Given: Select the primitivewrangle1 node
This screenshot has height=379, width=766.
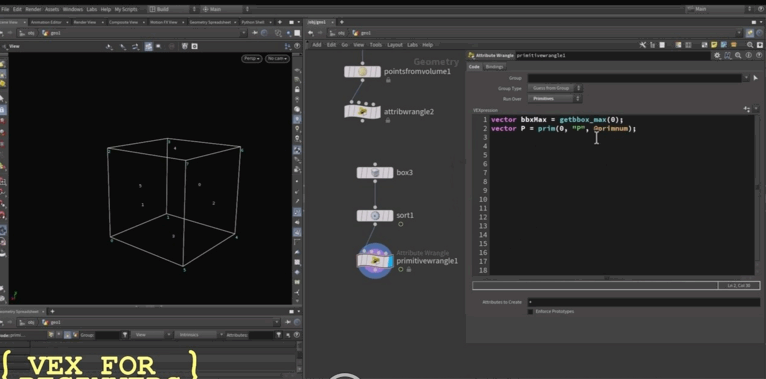Looking at the screenshot, I should click(x=375, y=261).
